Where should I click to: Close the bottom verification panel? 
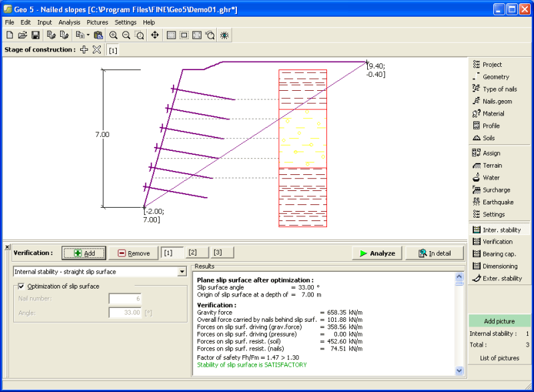coord(7,247)
